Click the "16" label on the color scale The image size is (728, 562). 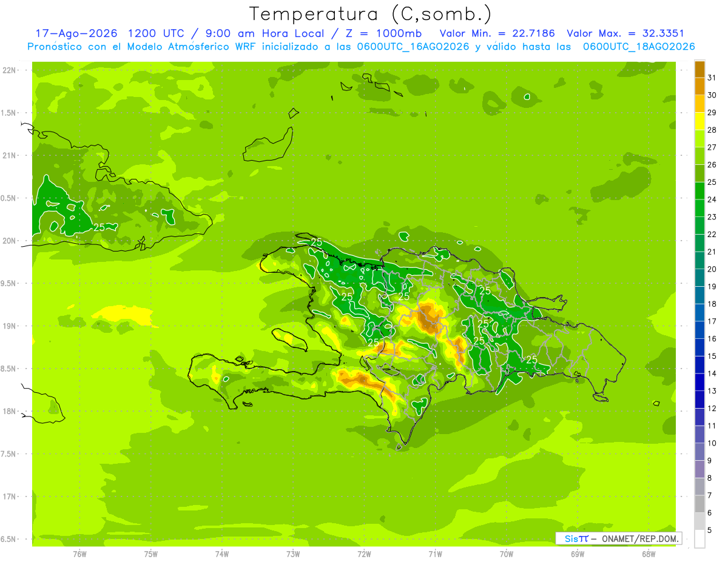point(712,339)
